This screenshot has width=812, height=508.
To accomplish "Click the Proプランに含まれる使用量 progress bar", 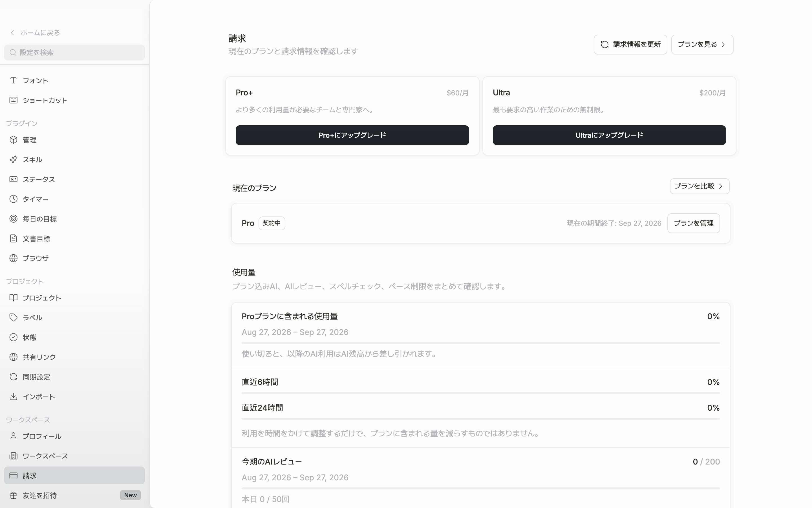I will click(481, 343).
